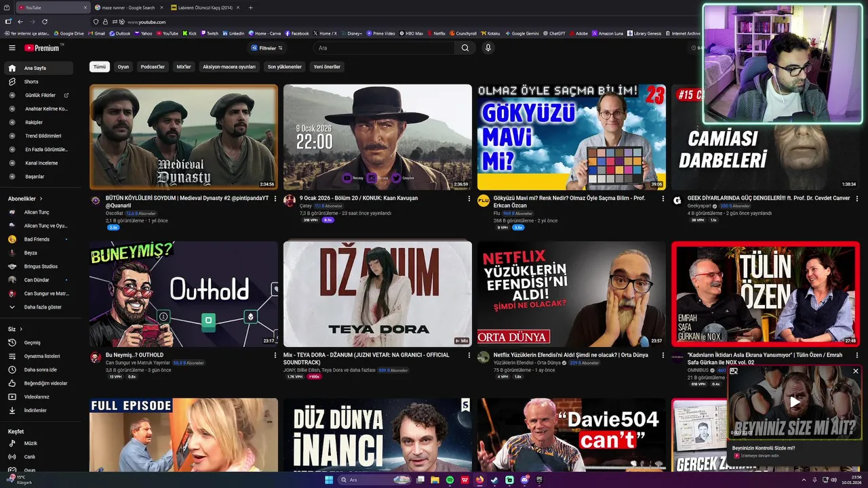Select the Podcast'ler filter chip
Image resolution: width=868 pixels, height=488 pixels.
point(153,67)
